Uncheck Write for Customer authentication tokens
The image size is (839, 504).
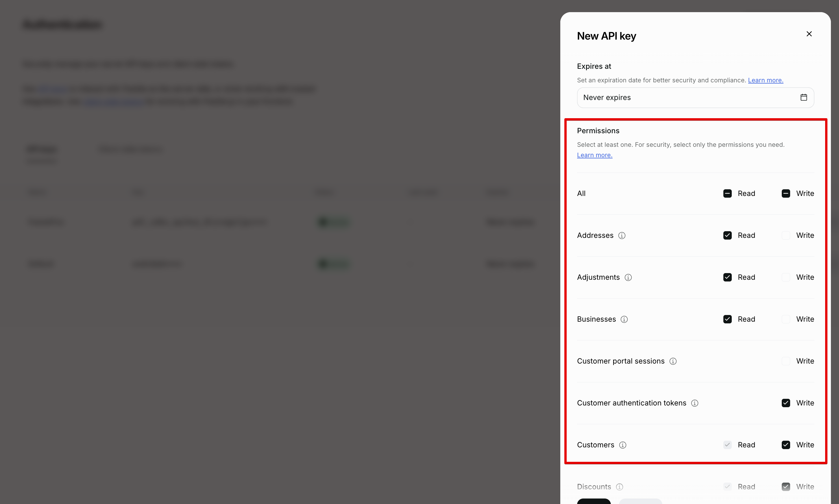click(x=786, y=403)
